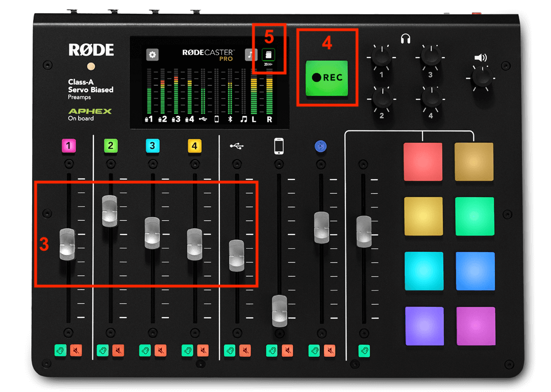Select the microSD card icon showing 29H+
This screenshot has height=392, width=551.
(x=269, y=55)
